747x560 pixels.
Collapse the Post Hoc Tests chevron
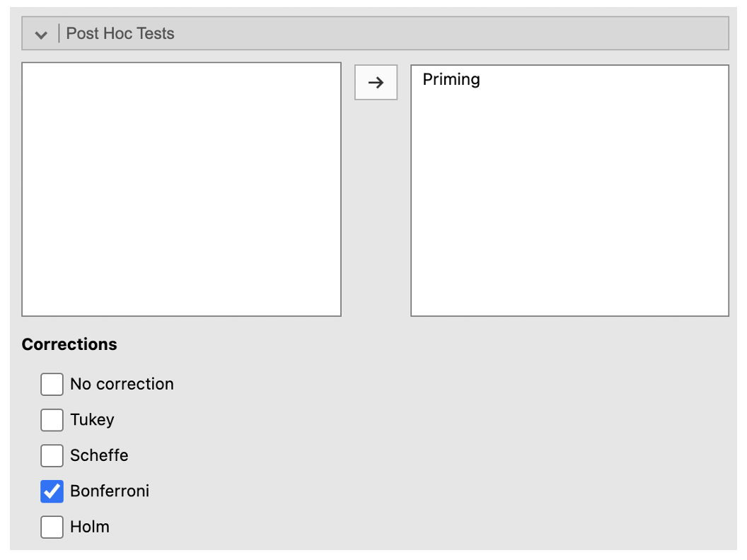coord(41,35)
